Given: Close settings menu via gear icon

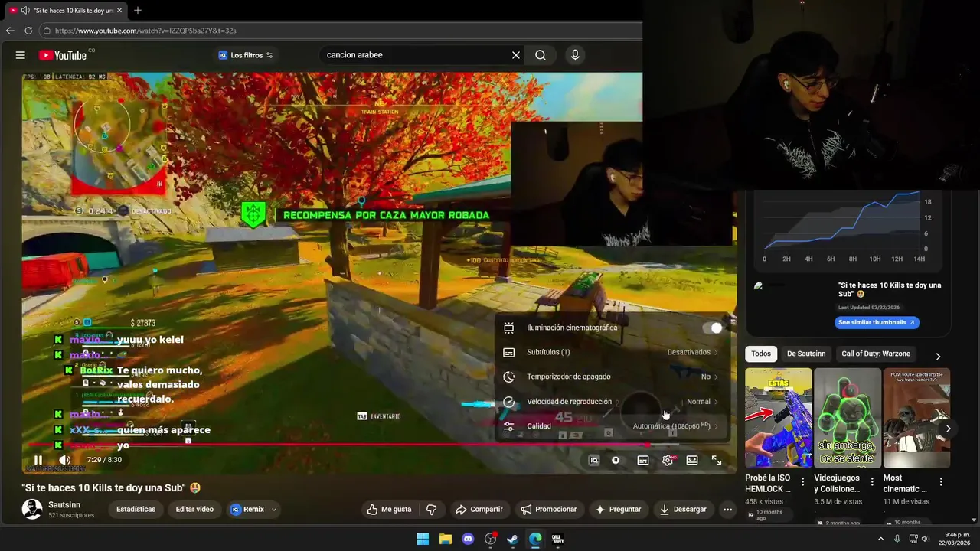Looking at the screenshot, I should coord(668,460).
